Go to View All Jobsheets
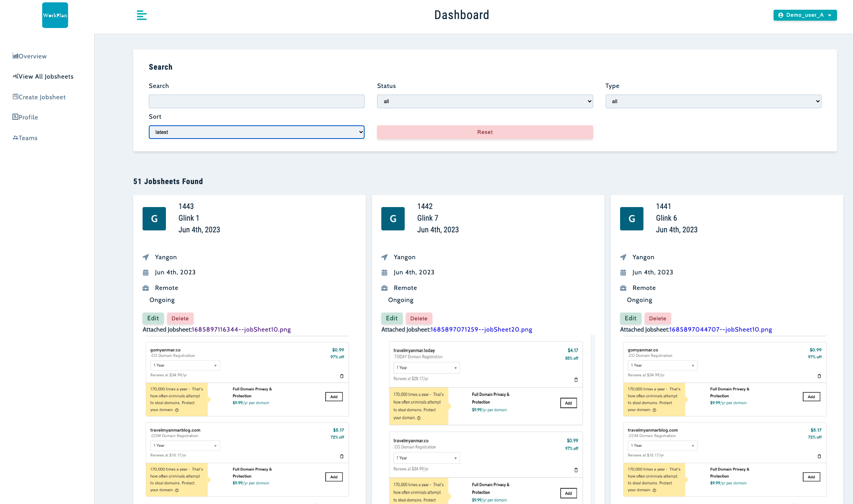This screenshot has width=853, height=504. coord(43,76)
